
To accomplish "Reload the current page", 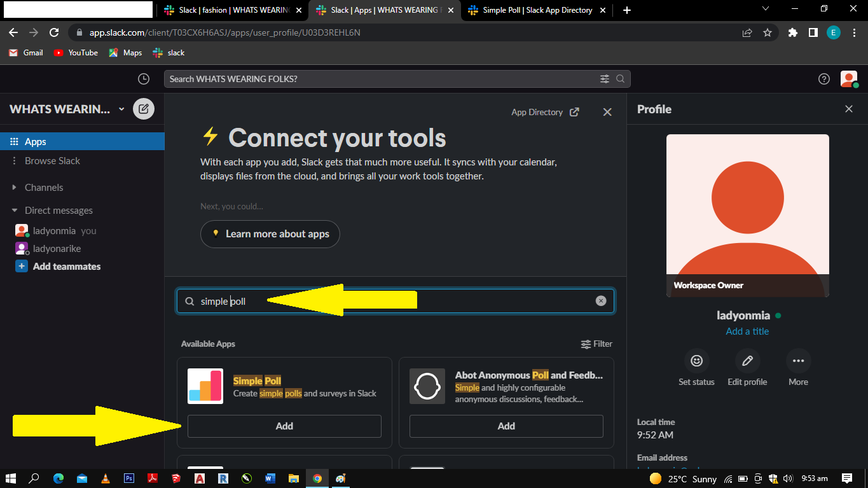I will (54, 32).
